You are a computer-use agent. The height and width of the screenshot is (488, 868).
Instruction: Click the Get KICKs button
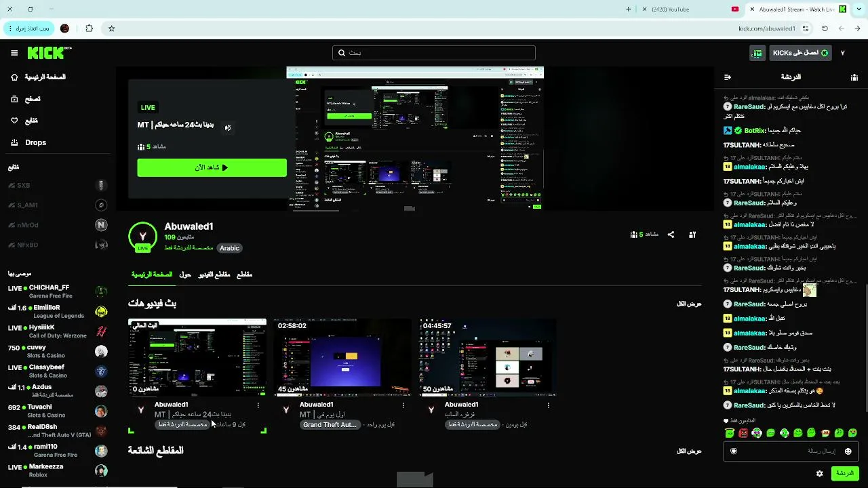800,53
